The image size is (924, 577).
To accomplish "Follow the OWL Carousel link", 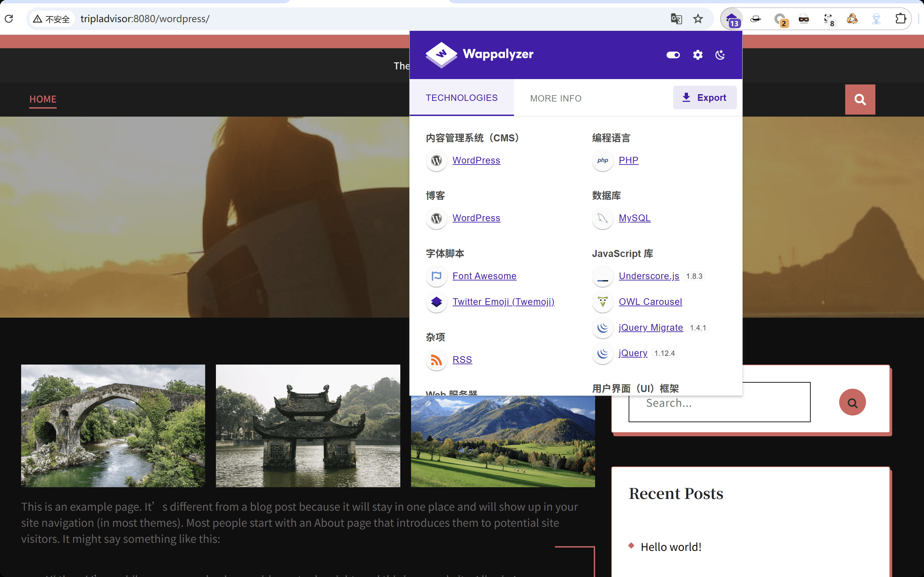I will click(650, 302).
